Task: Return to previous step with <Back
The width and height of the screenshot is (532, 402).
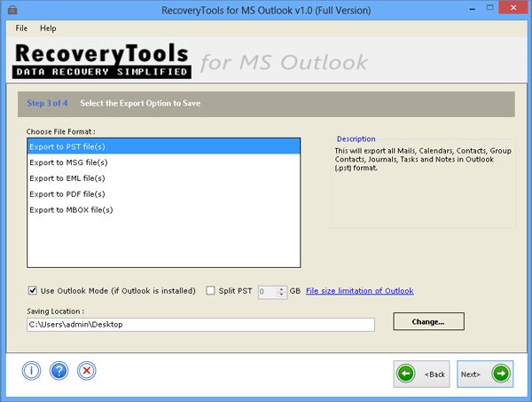Action: click(422, 374)
